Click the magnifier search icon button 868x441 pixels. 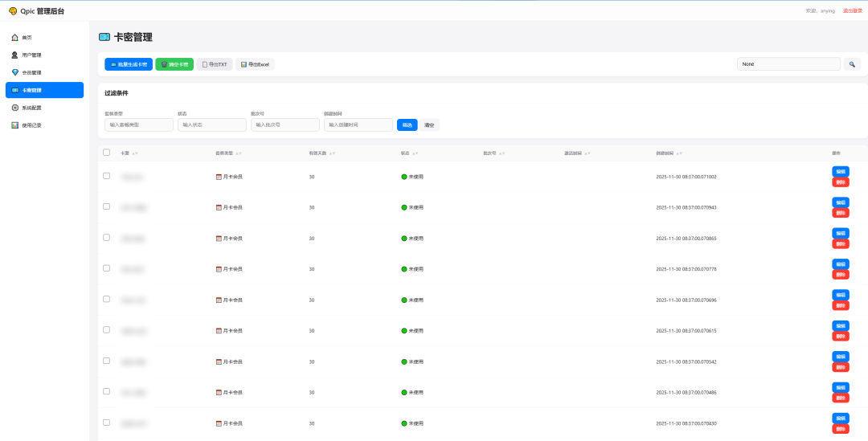[x=852, y=64]
